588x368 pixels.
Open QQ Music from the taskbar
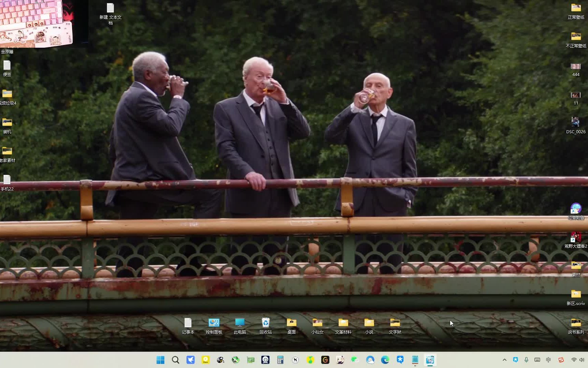(310, 360)
